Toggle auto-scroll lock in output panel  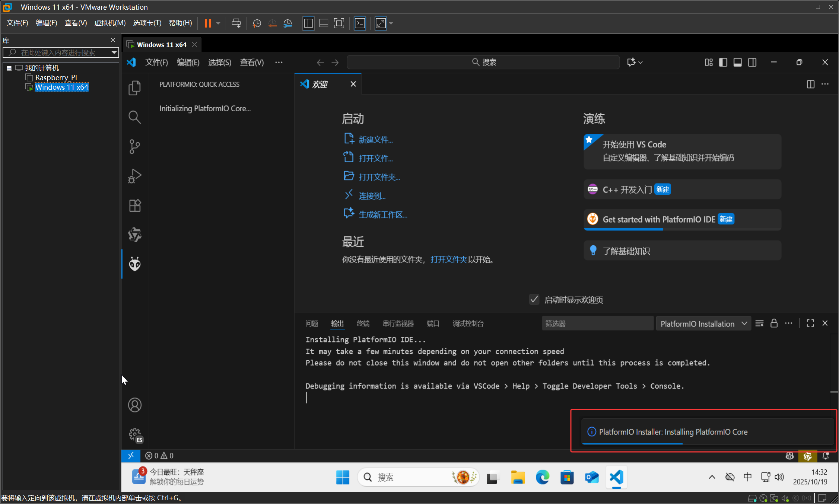(774, 323)
